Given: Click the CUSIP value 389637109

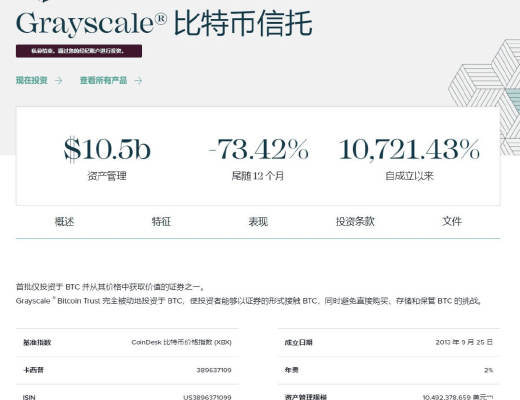Looking at the screenshot, I should click(214, 370).
